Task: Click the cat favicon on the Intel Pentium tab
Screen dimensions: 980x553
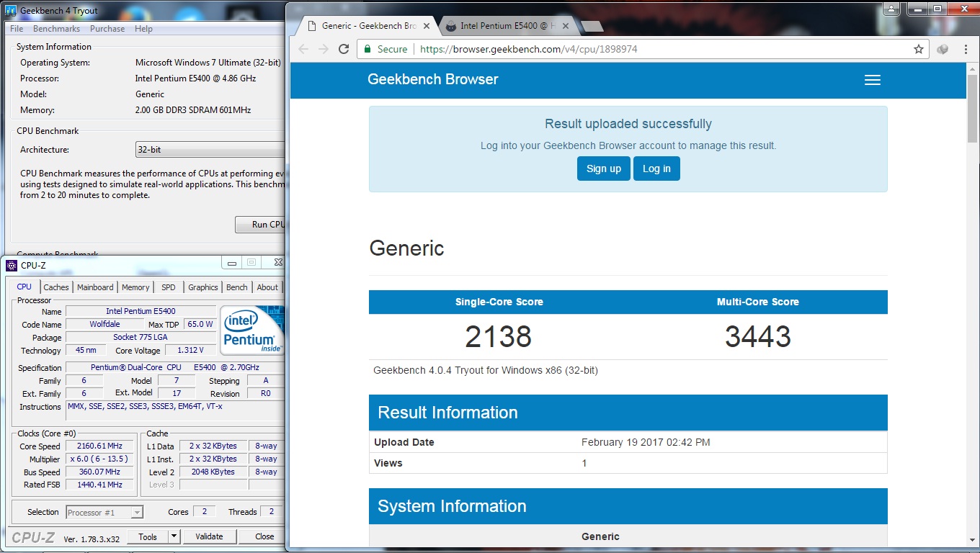Action: pos(451,27)
